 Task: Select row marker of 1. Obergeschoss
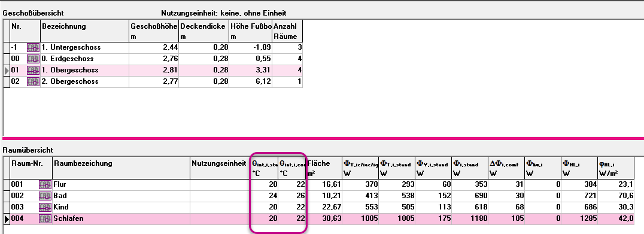(x=7, y=70)
